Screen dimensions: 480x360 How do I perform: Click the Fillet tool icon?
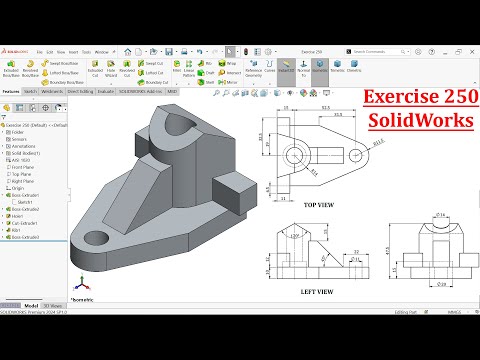[x=177, y=66]
